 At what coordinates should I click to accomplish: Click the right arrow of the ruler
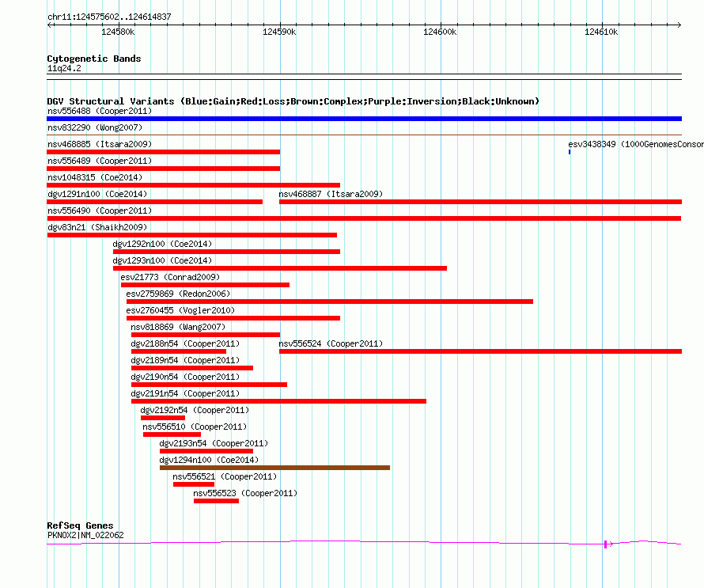click(679, 25)
